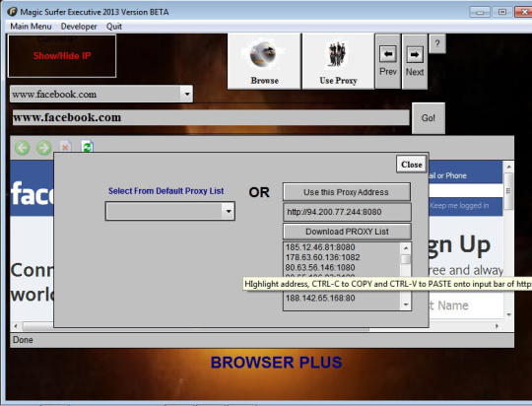Click the www.facebook.com URL bar

(211, 117)
